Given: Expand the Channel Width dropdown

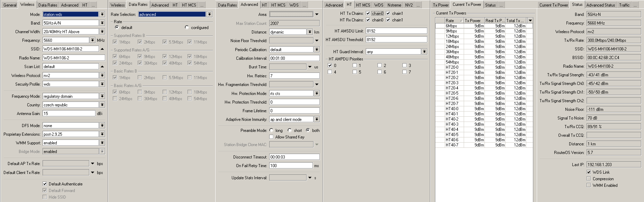Looking at the screenshot, I should pos(102,31).
